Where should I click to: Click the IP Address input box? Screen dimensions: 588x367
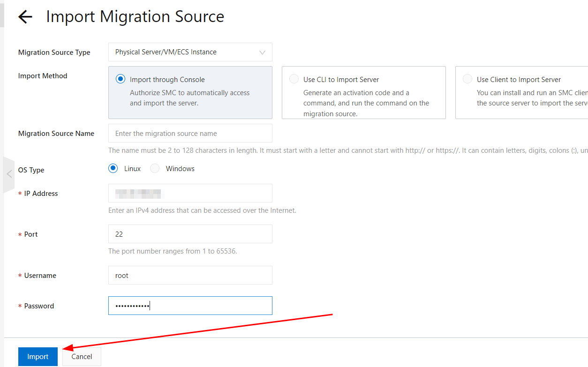[x=190, y=193]
